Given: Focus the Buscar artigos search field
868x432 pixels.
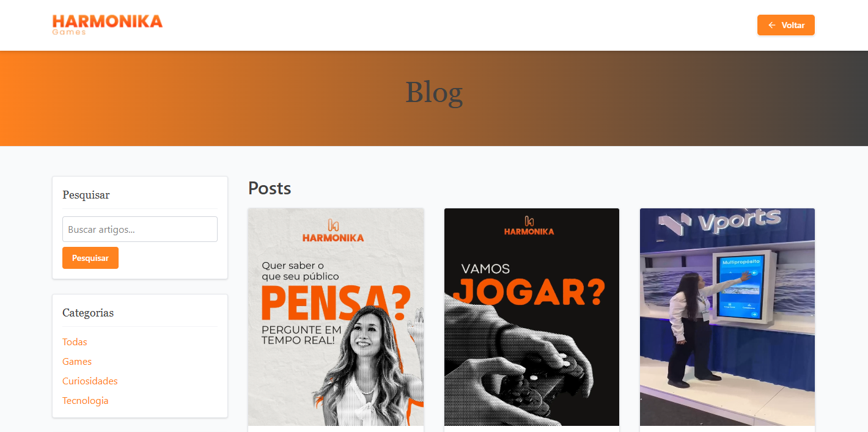Looking at the screenshot, I should (140, 229).
